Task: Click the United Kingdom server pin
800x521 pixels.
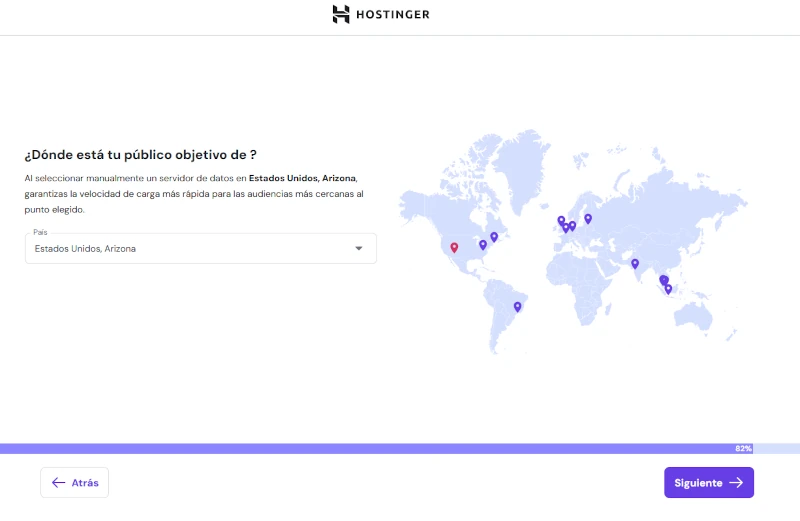Action: tap(561, 220)
